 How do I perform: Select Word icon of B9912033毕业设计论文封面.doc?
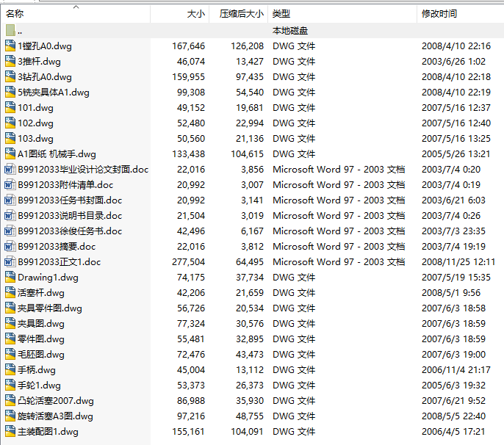pyautogui.click(x=10, y=170)
